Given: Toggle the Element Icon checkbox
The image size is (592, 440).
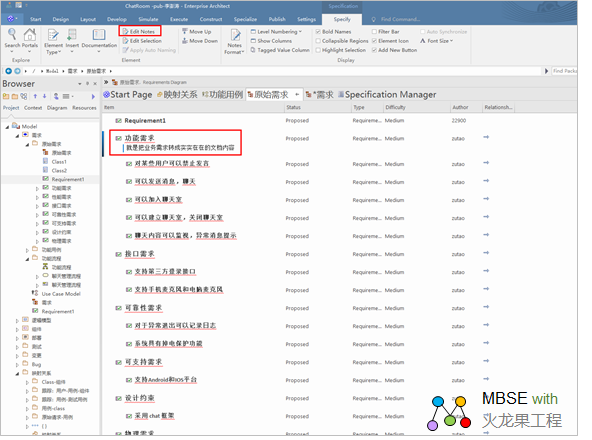Looking at the screenshot, I should click(374, 41).
